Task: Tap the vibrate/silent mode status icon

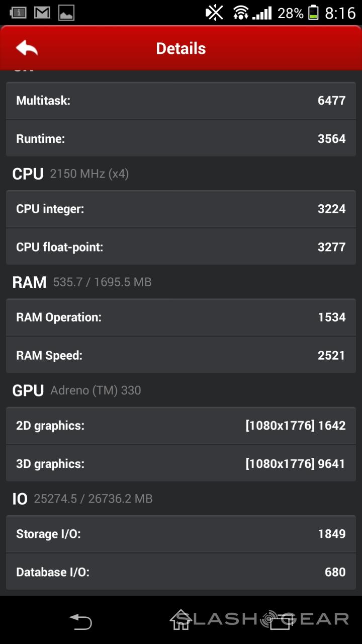Action: [x=215, y=13]
